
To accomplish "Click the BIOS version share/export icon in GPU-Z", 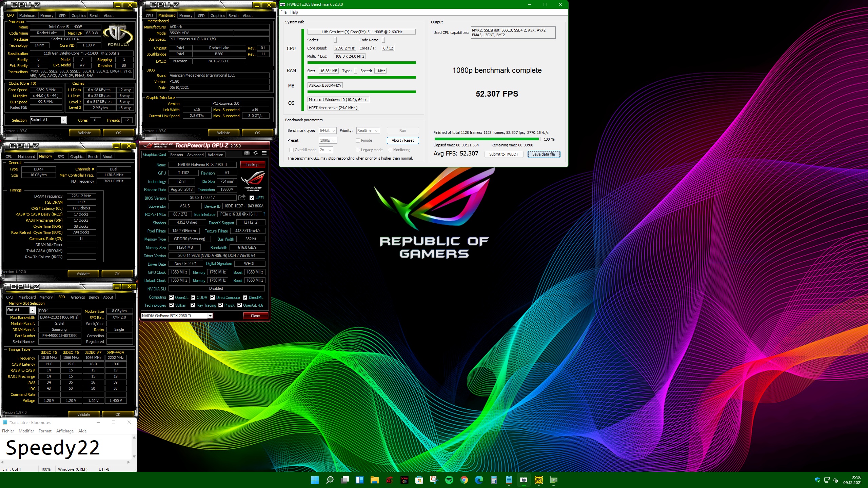I will point(242,198).
